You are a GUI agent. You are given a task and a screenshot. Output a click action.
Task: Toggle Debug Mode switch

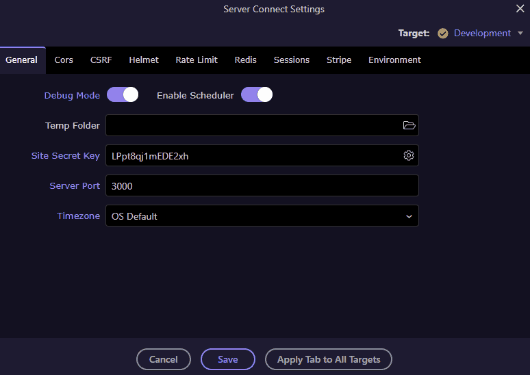point(123,95)
